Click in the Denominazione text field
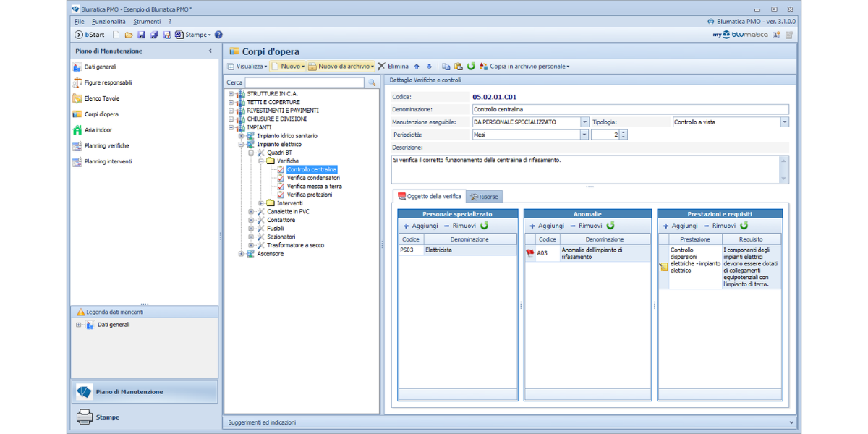Image resolution: width=868 pixels, height=434 pixels. pos(629,109)
